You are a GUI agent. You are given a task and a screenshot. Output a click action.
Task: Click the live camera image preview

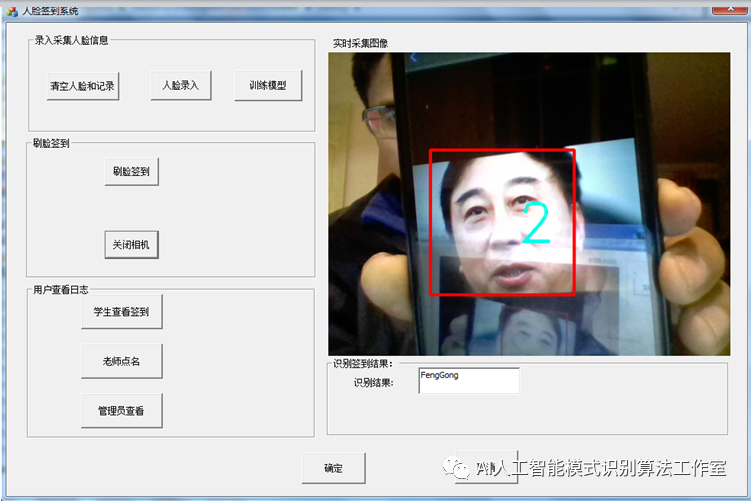pos(529,204)
